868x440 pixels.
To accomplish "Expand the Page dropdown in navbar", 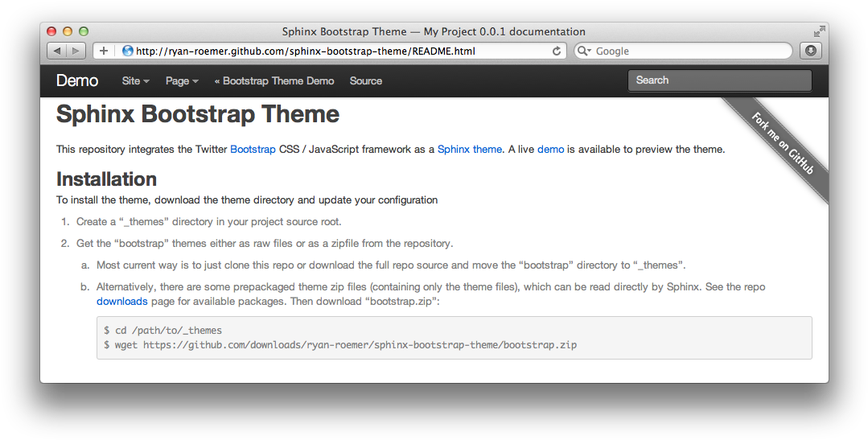I will 182,81.
